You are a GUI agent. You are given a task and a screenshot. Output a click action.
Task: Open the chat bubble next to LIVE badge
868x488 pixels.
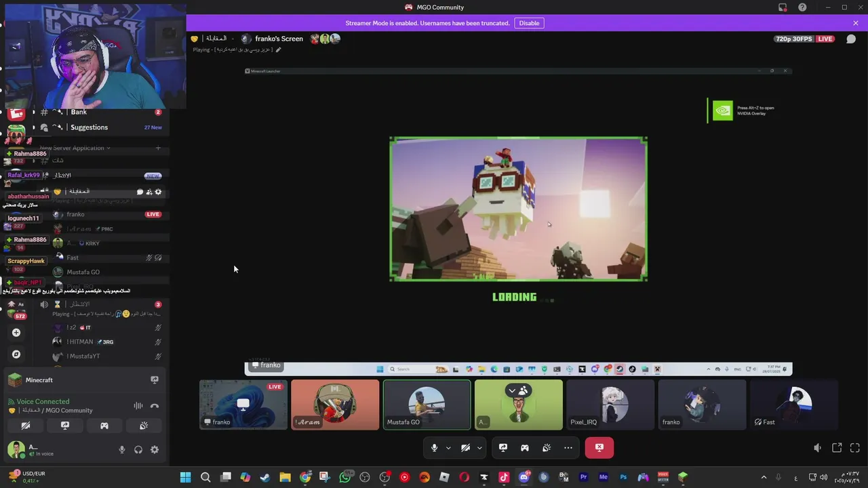tap(850, 39)
